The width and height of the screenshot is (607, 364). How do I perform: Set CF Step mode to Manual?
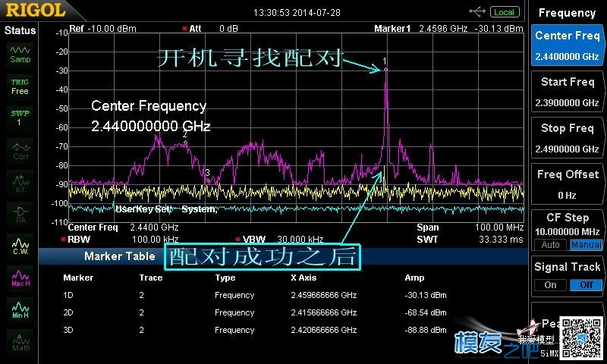click(x=586, y=245)
